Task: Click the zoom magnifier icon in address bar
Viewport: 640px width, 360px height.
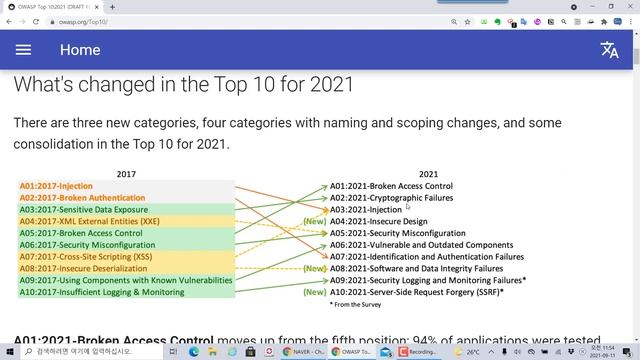Action: click(x=454, y=22)
